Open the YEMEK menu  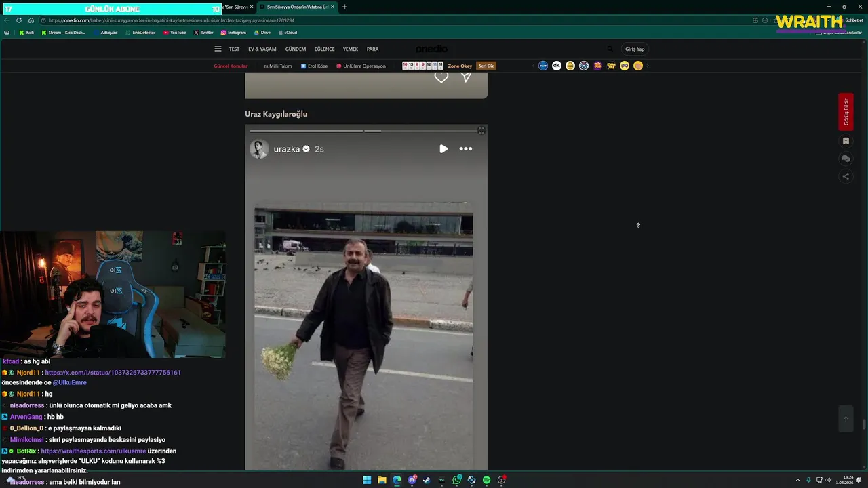[351, 49]
